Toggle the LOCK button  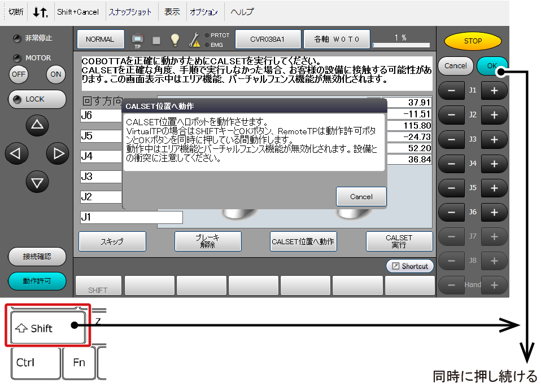point(37,99)
